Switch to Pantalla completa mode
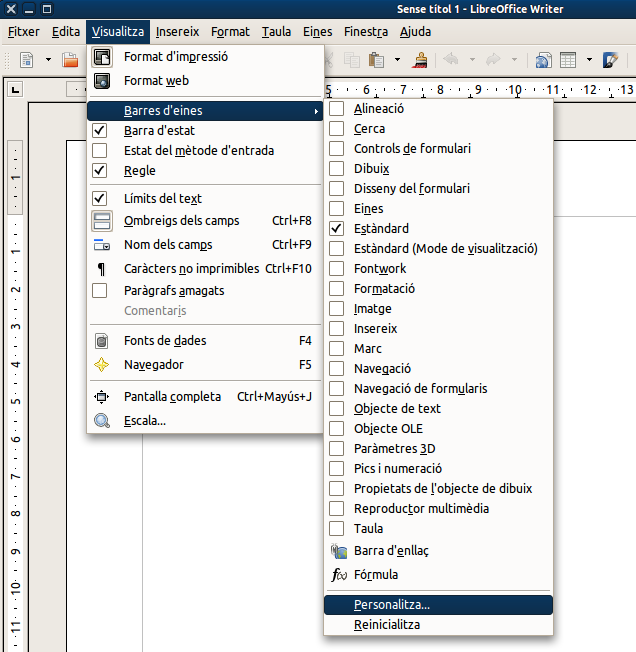Screen dimensions: 636x652 pyautogui.click(x=205, y=397)
